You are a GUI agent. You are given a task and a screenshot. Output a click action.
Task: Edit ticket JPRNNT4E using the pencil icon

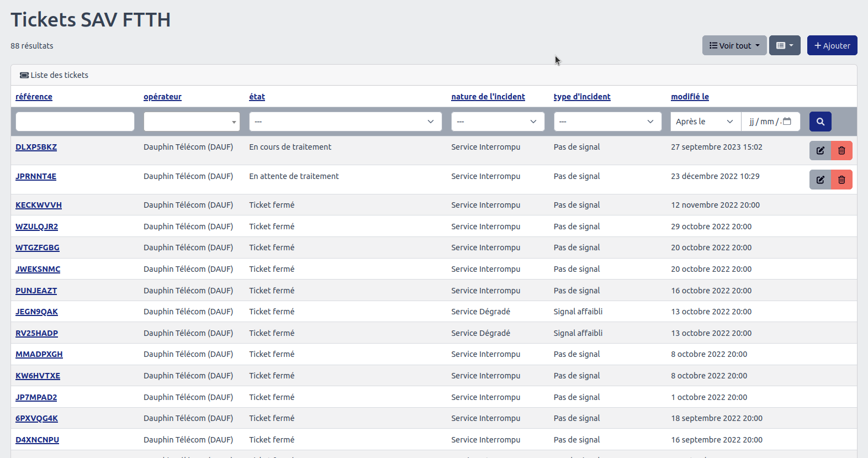click(x=820, y=180)
